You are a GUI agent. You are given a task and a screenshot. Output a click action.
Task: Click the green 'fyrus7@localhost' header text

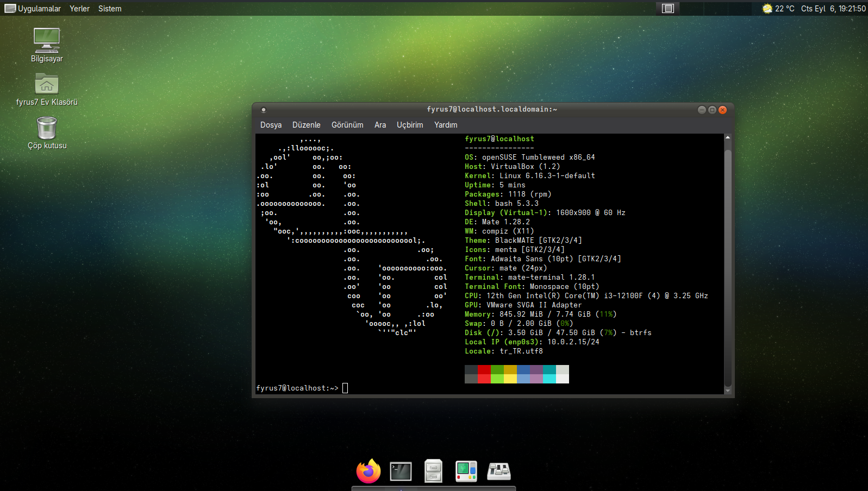click(499, 139)
